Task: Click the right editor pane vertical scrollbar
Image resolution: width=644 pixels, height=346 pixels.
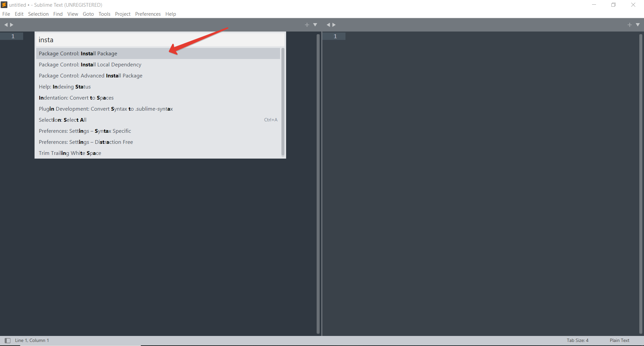Action: click(x=641, y=184)
